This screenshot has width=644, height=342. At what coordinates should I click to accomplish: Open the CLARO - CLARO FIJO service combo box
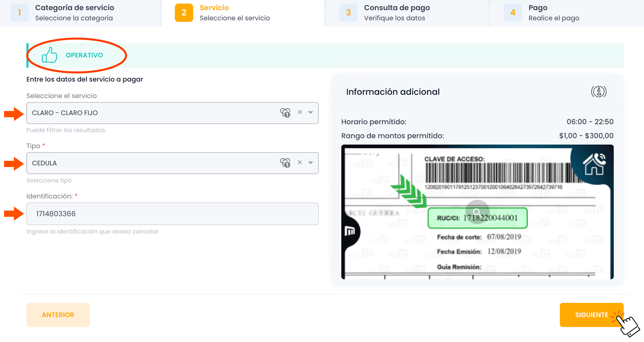coord(172,113)
